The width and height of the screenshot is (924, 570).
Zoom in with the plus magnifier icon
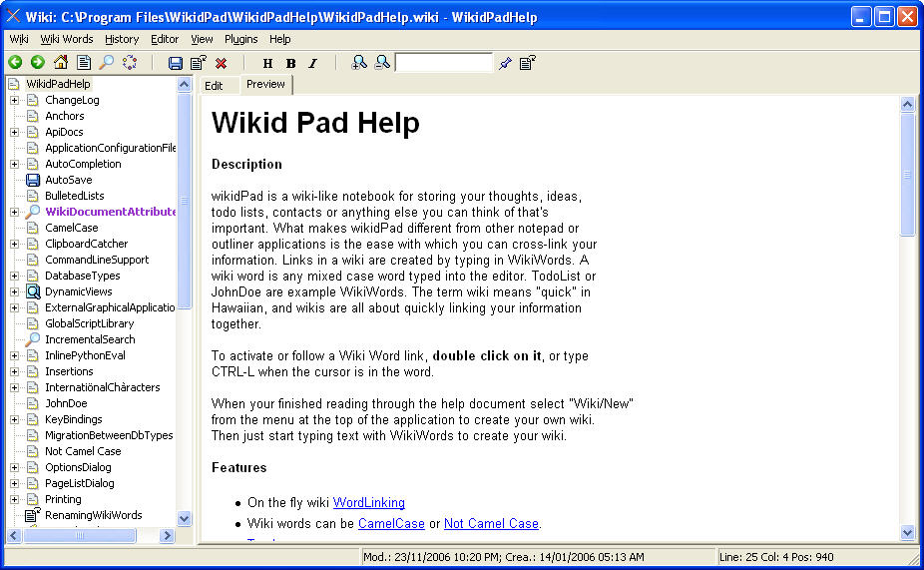tap(359, 63)
